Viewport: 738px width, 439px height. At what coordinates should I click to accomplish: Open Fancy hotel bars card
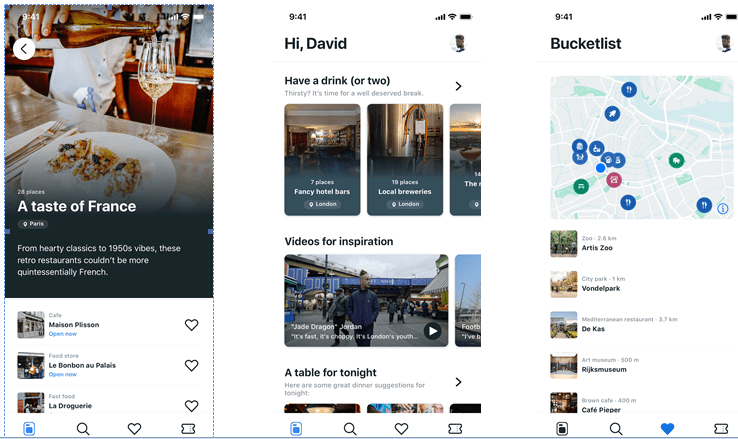(x=322, y=160)
